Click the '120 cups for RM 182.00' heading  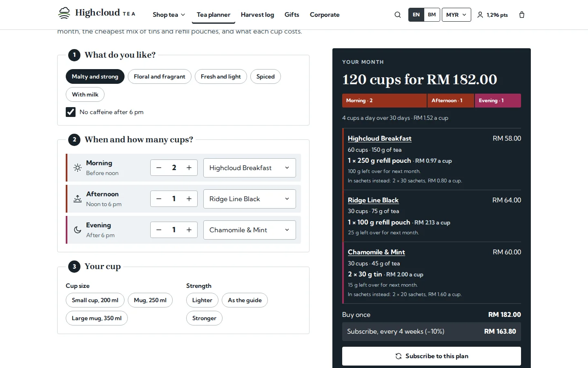coord(420,79)
